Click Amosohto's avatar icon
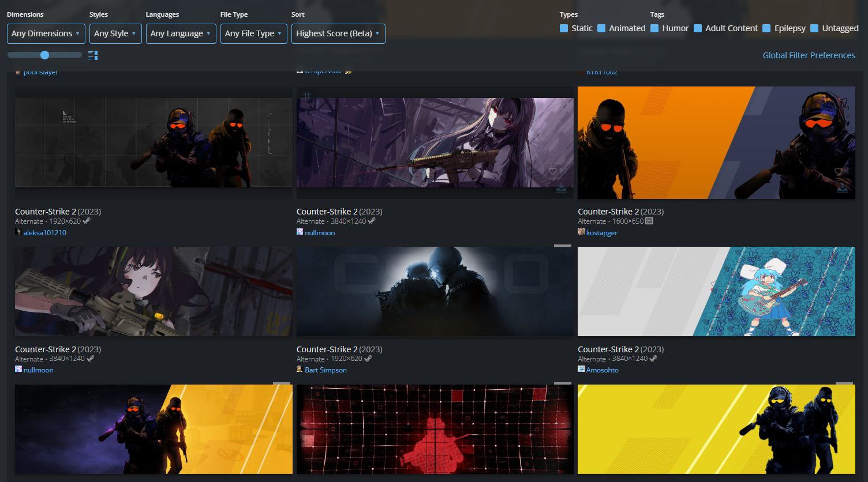The height and width of the screenshot is (482, 868). click(x=581, y=369)
